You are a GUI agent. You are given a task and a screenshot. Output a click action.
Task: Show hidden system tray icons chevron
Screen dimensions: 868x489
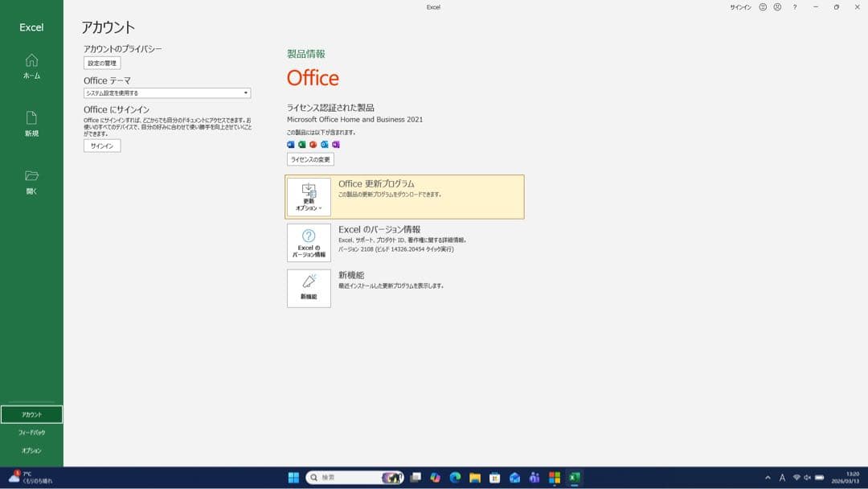point(768,478)
